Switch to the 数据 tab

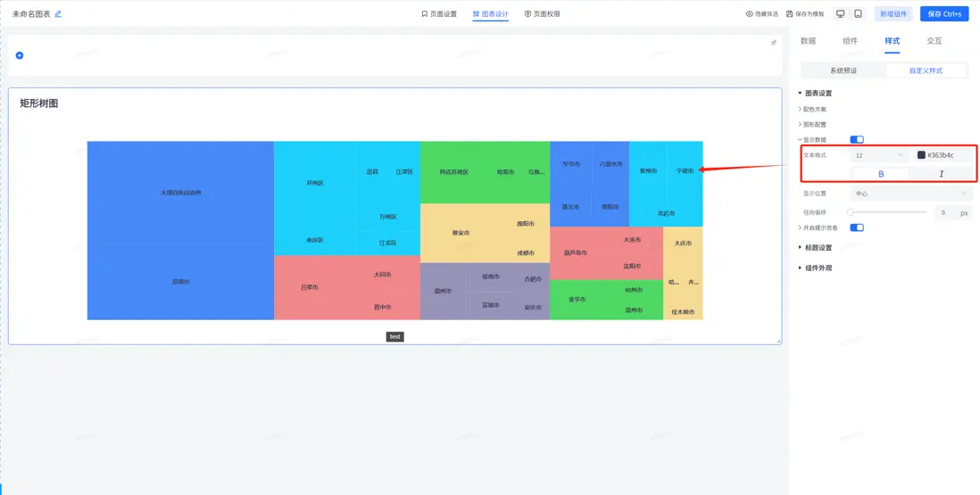(808, 41)
